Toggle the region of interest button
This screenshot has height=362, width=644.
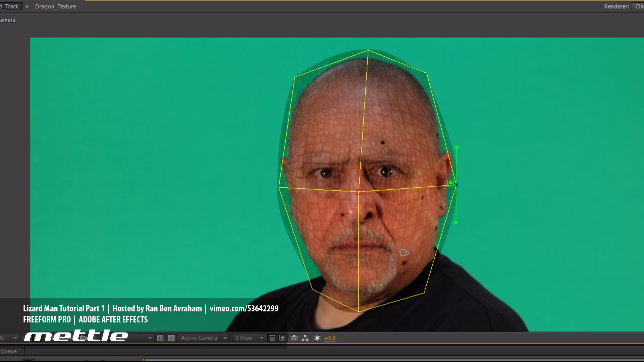pos(160,338)
